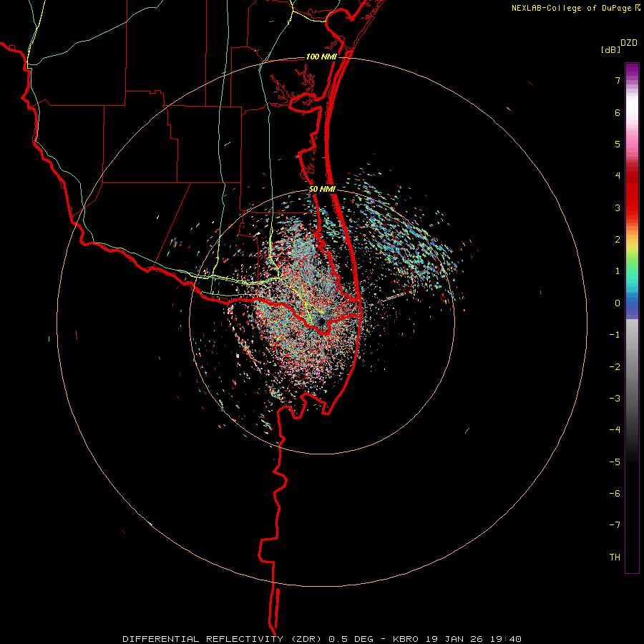Click the 4 value on color scale
The height and width of the screenshot is (644, 644).
tap(618, 176)
